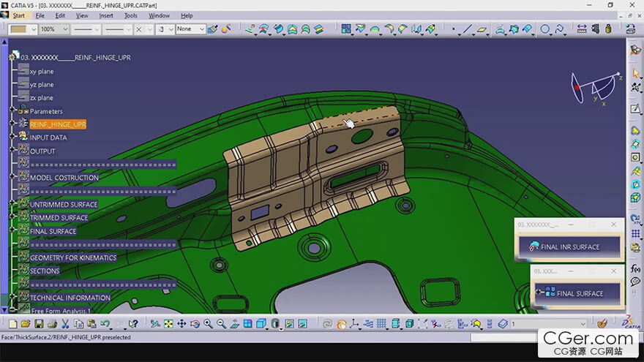Open the Tools menu
644x362 pixels.
coord(131,15)
